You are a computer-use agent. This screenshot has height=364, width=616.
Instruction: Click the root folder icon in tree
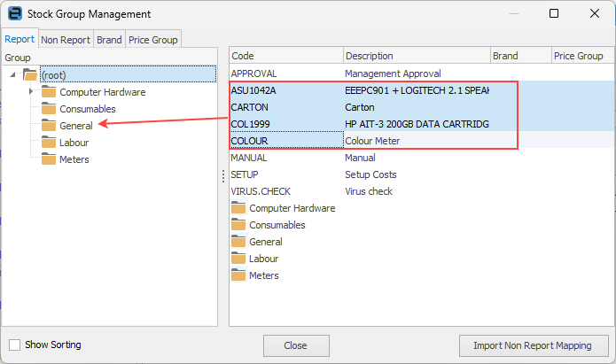[30, 74]
